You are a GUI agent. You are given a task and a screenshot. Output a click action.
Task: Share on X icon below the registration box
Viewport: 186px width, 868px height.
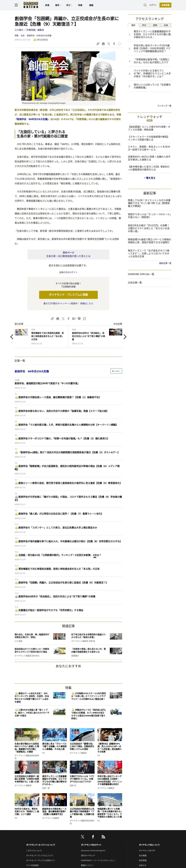tap(63, 318)
